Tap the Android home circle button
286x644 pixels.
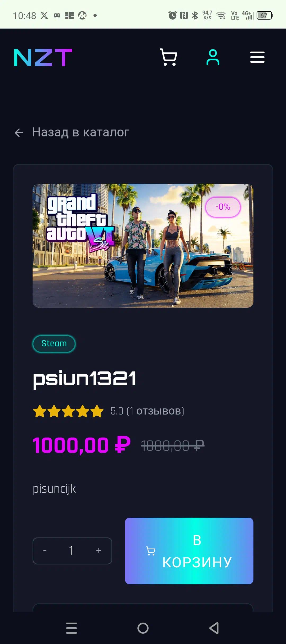pos(143,628)
